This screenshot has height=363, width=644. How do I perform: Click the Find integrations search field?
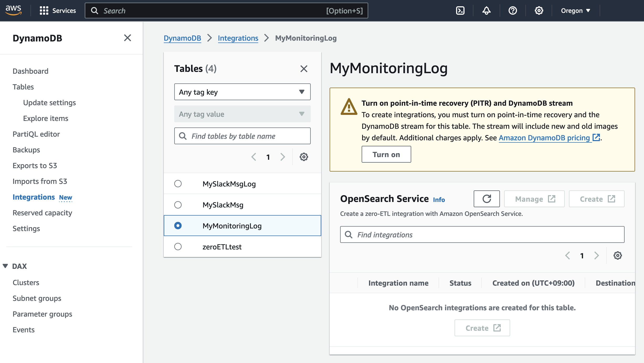(482, 234)
